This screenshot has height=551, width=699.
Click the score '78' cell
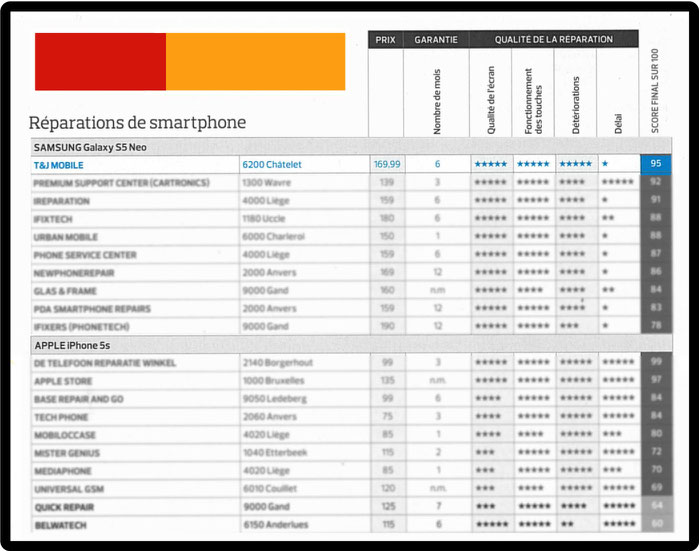click(x=655, y=325)
